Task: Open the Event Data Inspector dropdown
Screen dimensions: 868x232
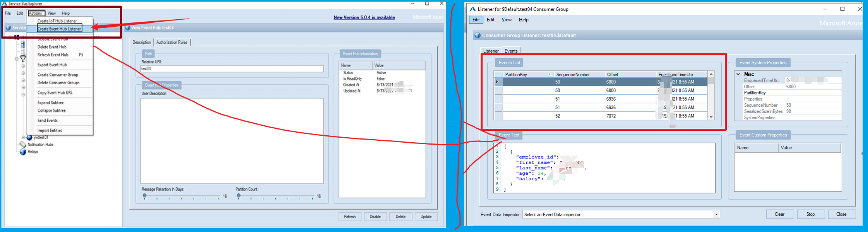Action: (716, 215)
